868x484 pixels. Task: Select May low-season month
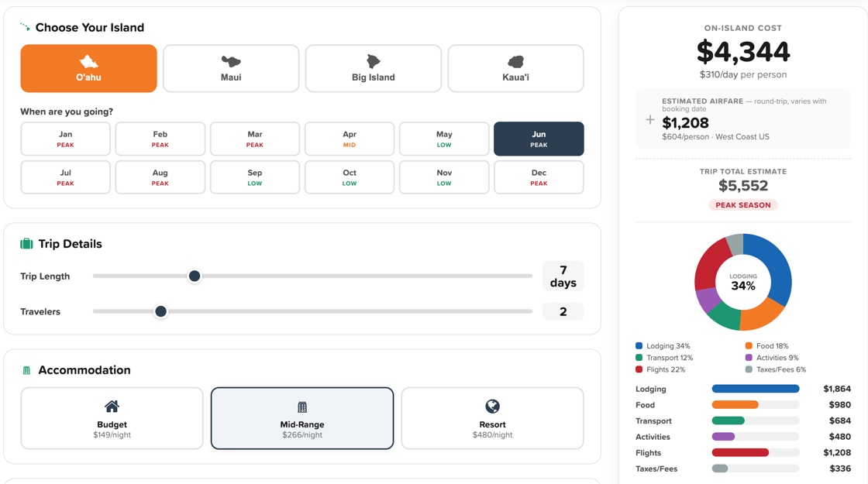(444, 139)
